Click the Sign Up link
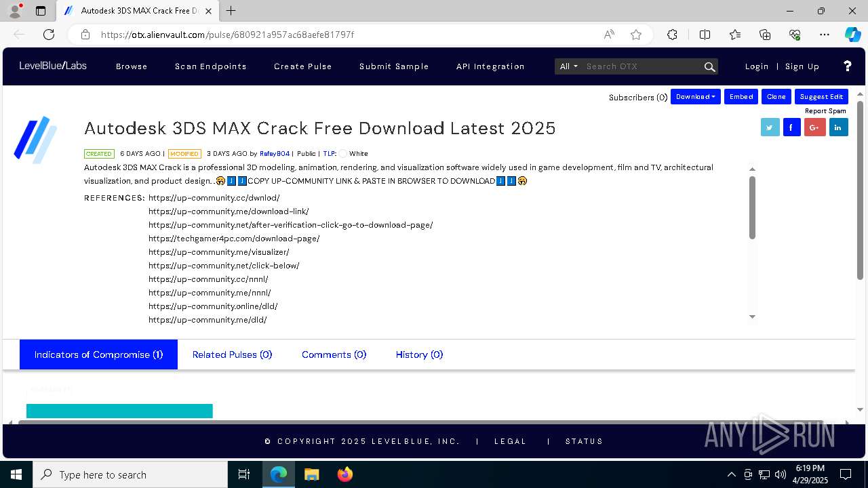 (x=802, y=66)
